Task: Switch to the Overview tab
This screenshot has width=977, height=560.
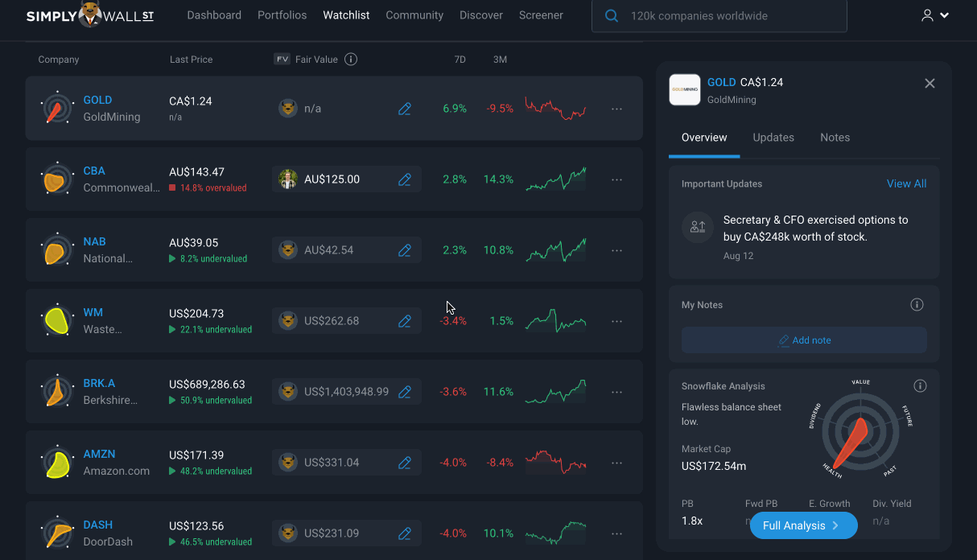Action: 704,138
